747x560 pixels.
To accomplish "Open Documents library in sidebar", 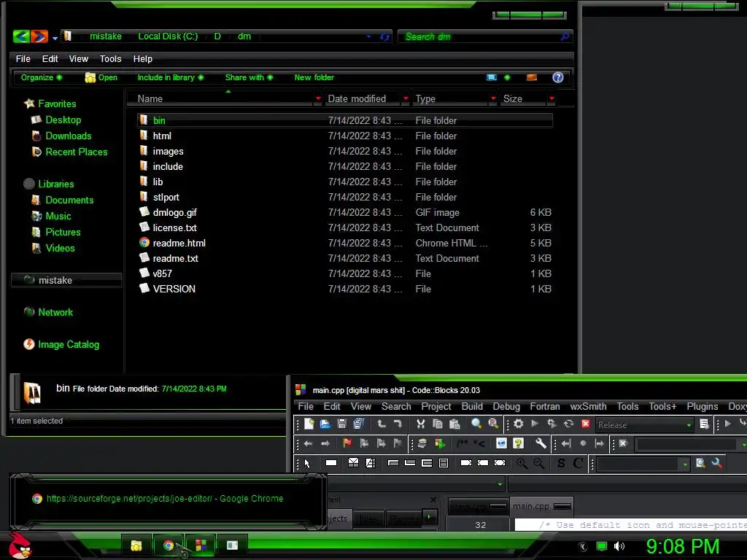I will click(x=69, y=200).
